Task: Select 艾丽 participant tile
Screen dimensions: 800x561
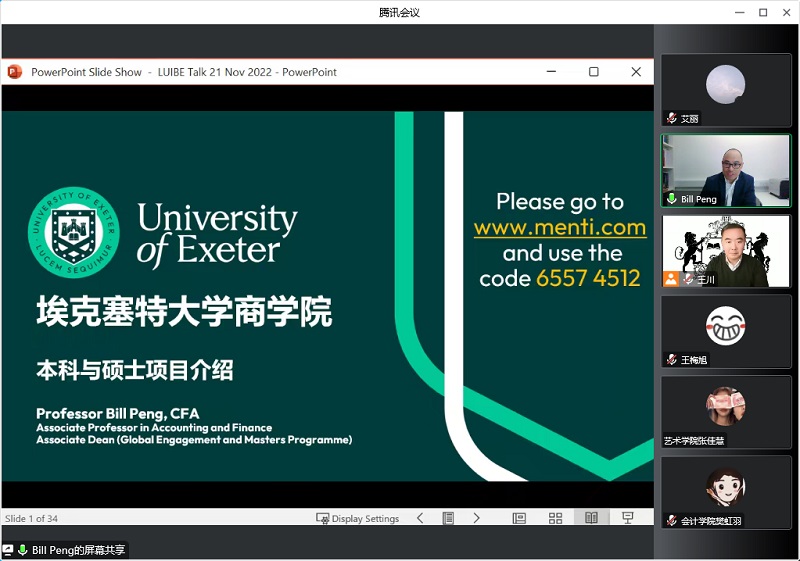Action: (x=725, y=90)
